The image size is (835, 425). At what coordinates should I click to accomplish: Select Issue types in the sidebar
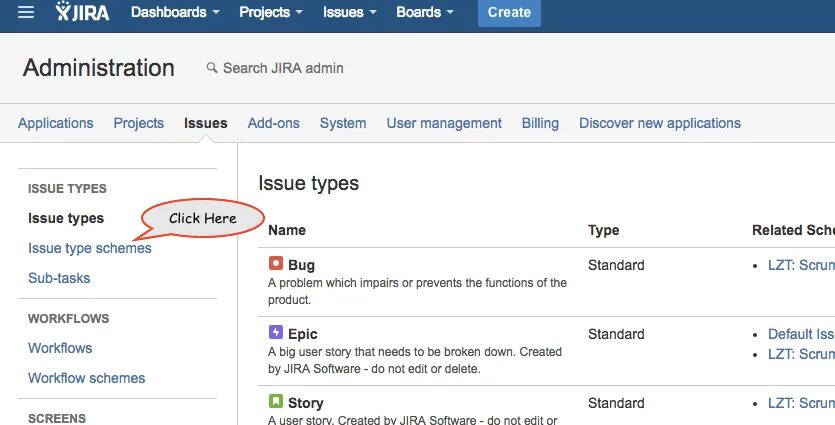tap(66, 218)
